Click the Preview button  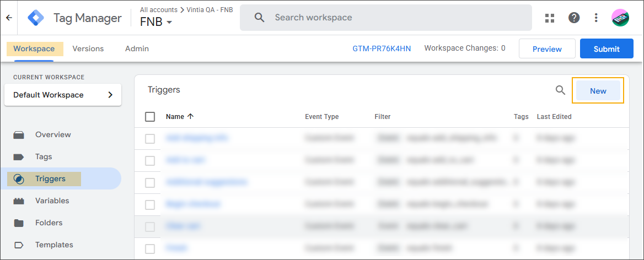547,49
